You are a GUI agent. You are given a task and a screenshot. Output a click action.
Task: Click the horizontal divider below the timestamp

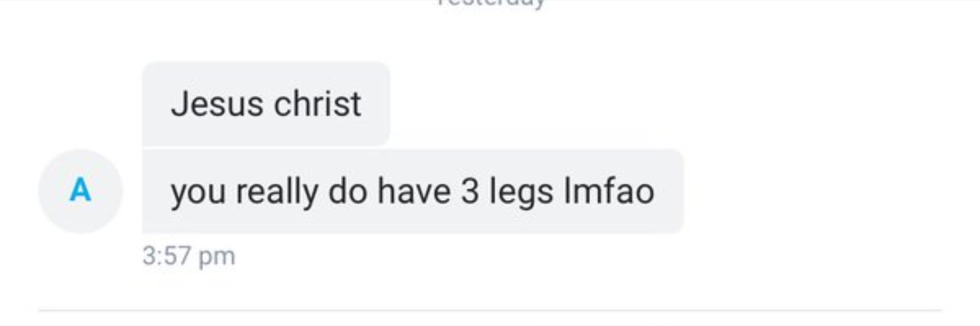490,311
